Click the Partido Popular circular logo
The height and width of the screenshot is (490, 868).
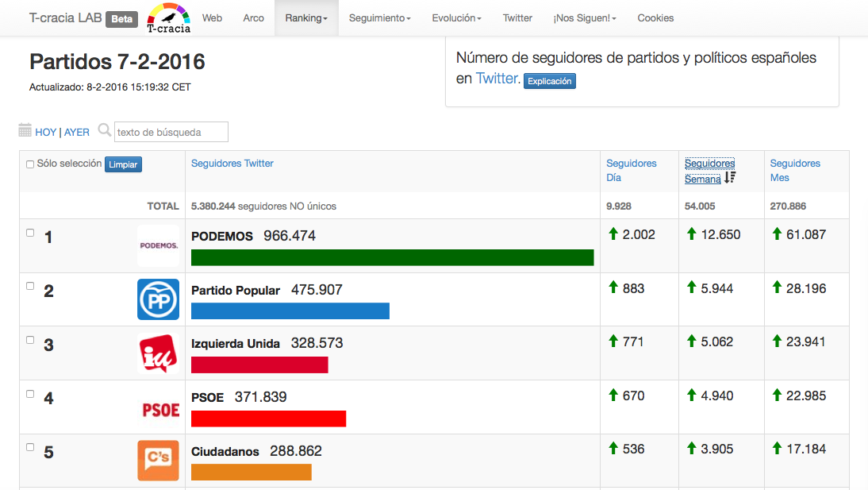coord(158,299)
